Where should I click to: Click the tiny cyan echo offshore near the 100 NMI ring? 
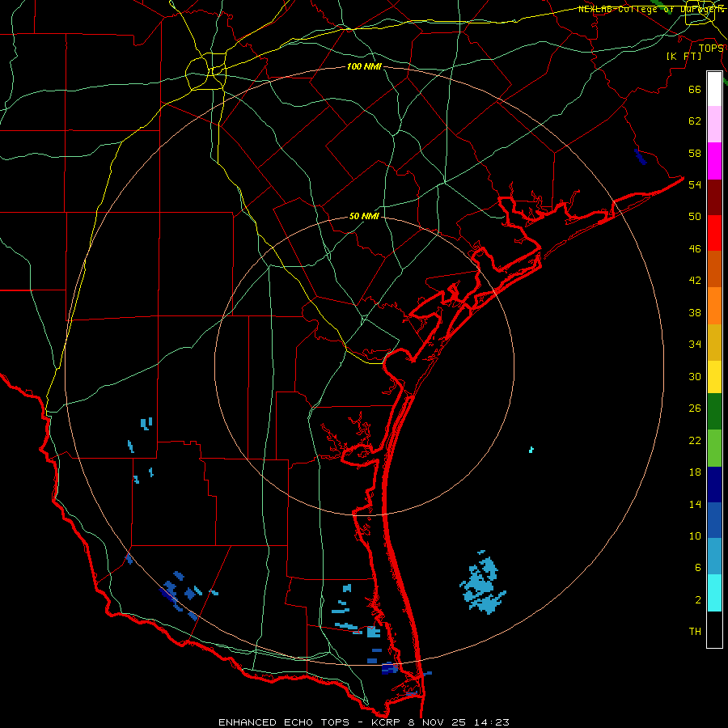click(531, 450)
